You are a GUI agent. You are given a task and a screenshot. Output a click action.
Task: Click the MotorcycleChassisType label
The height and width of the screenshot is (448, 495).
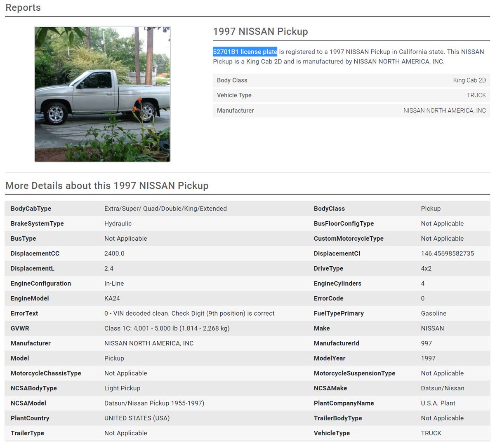pyautogui.click(x=46, y=373)
